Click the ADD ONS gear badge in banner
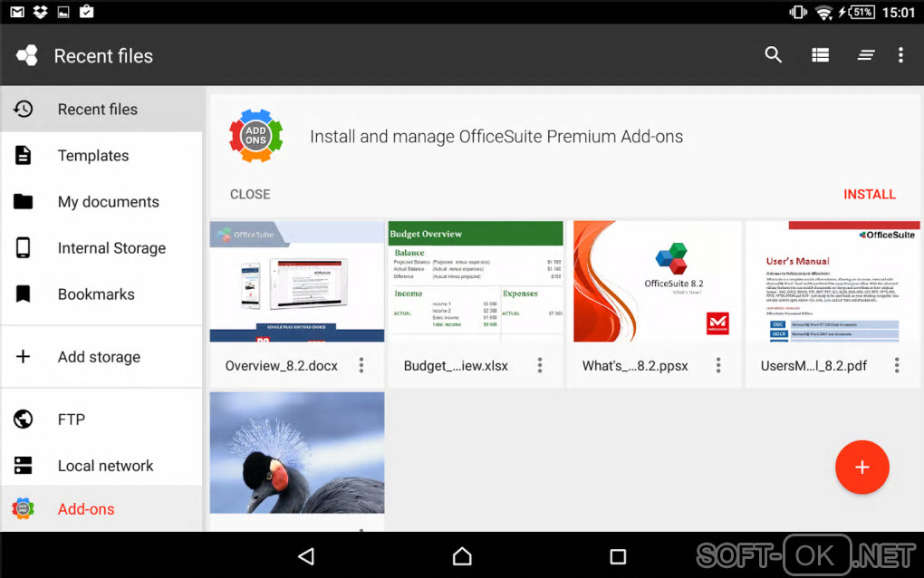 (x=255, y=136)
